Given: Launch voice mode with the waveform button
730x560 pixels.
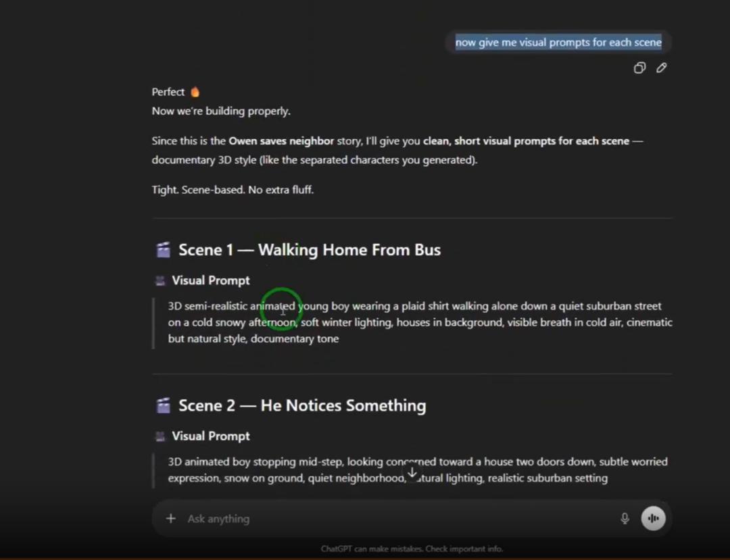Looking at the screenshot, I should point(653,518).
